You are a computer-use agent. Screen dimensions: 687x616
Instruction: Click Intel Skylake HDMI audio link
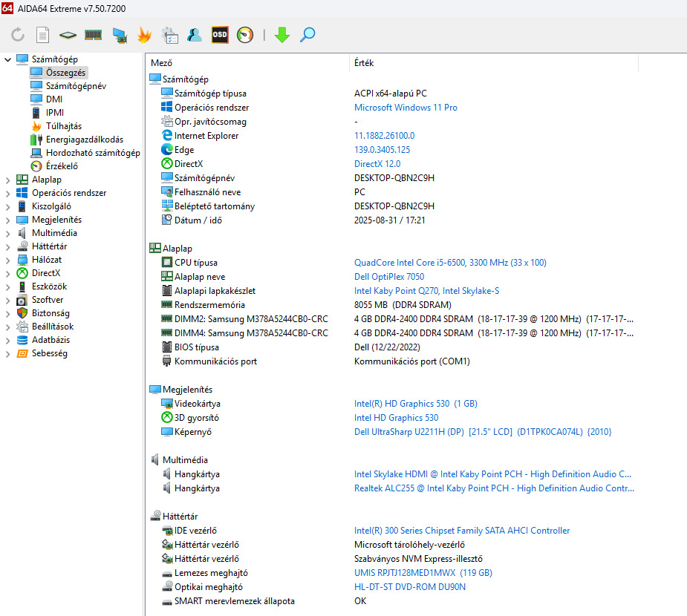(x=493, y=474)
